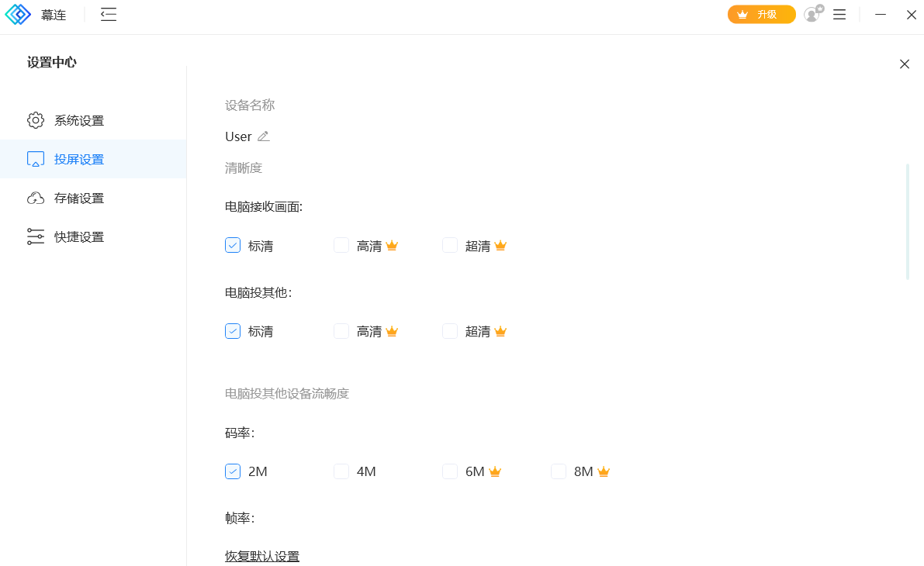Click the 清晰度 section label
Image resolution: width=924 pixels, height=566 pixels.
tap(244, 167)
